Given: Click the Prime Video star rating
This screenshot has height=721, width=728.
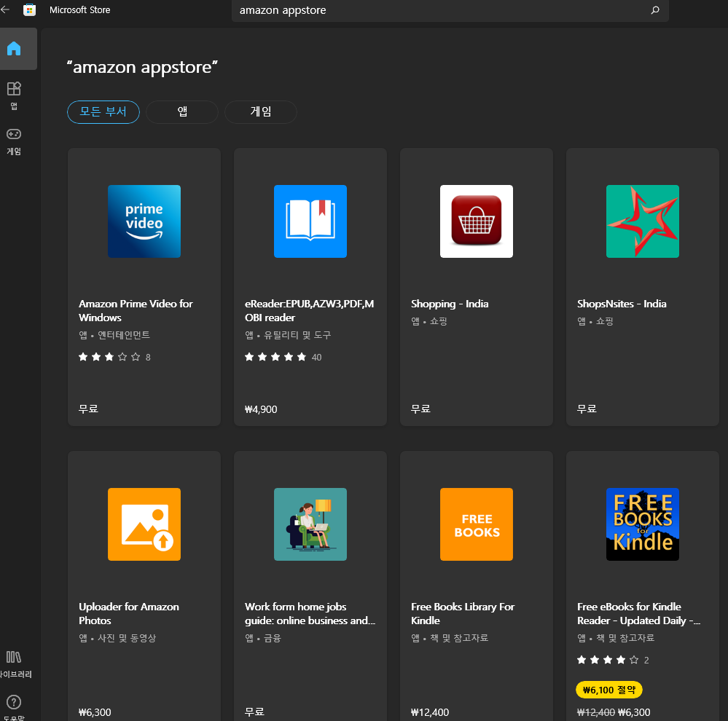Looking at the screenshot, I should (x=109, y=357).
